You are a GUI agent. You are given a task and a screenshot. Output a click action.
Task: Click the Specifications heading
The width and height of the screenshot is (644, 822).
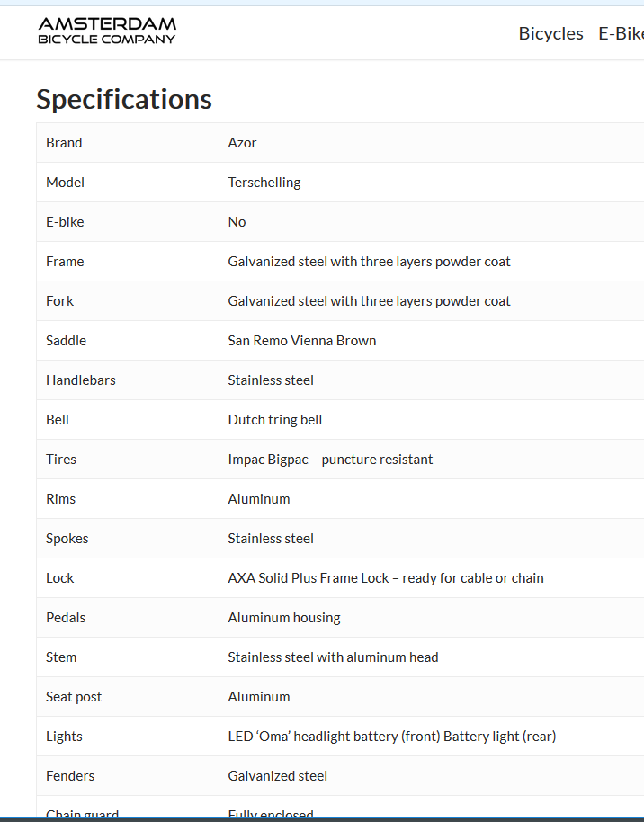(x=124, y=99)
